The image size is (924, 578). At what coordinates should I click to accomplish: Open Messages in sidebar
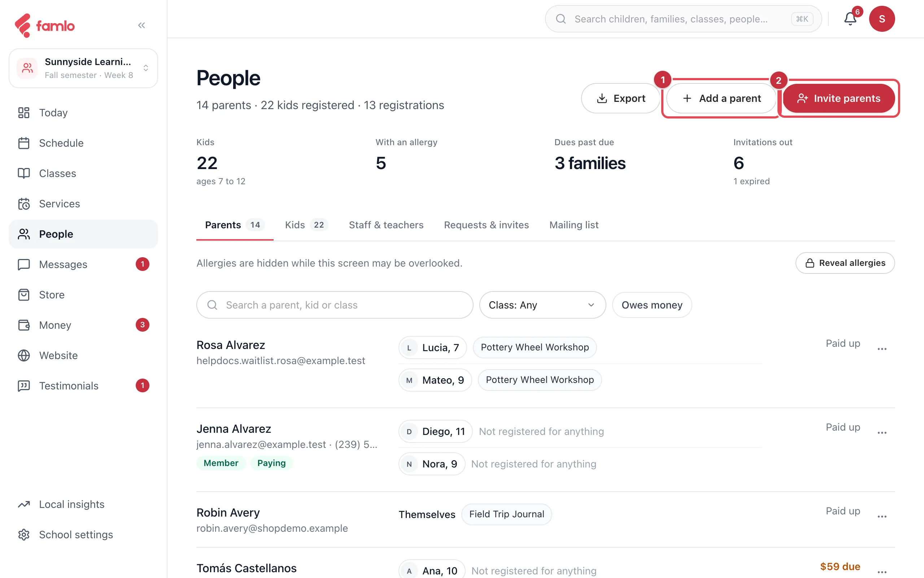point(83,264)
